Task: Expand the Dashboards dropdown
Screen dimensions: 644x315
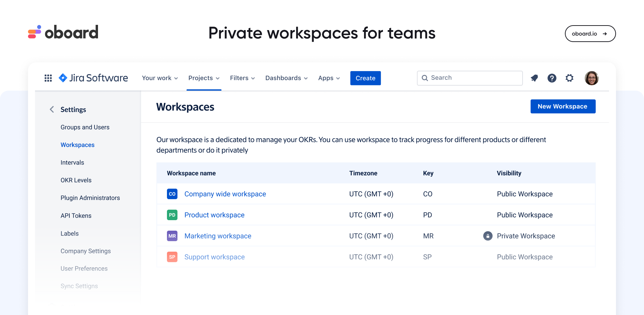Action: point(287,78)
